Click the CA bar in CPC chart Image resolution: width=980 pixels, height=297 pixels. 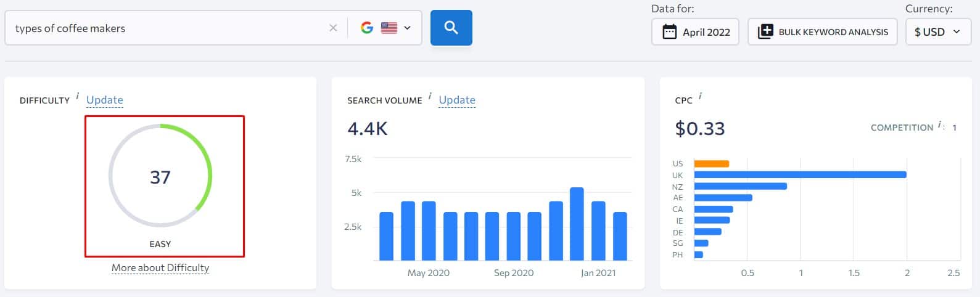pos(713,209)
